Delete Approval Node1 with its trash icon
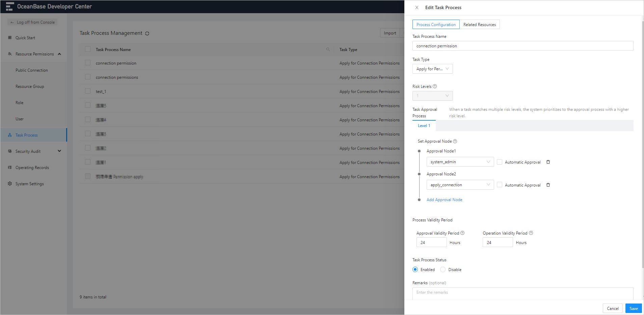Viewport: 644px width, 315px height. [x=548, y=162]
